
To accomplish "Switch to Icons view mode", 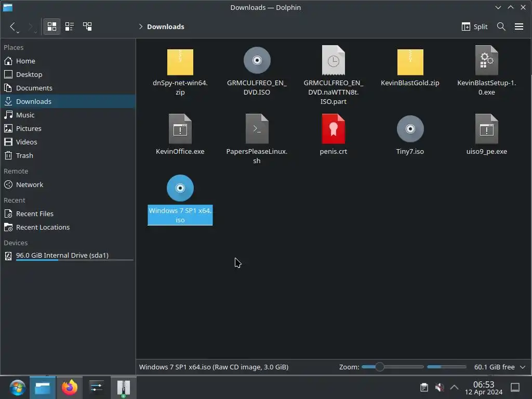I will pos(52,26).
